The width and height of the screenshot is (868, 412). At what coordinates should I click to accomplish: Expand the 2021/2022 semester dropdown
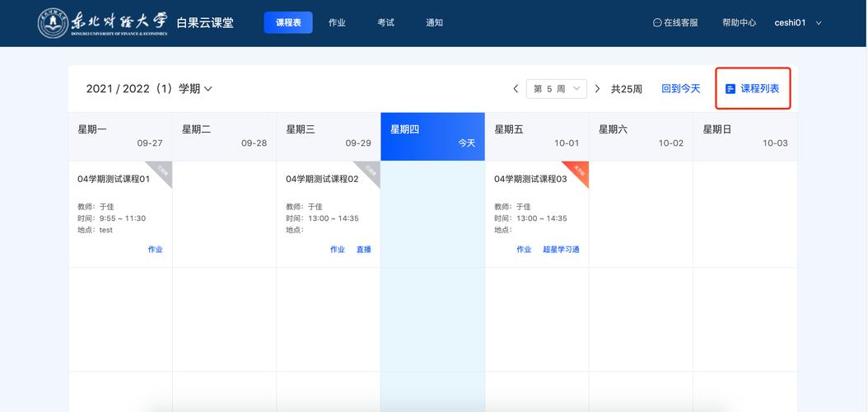208,89
